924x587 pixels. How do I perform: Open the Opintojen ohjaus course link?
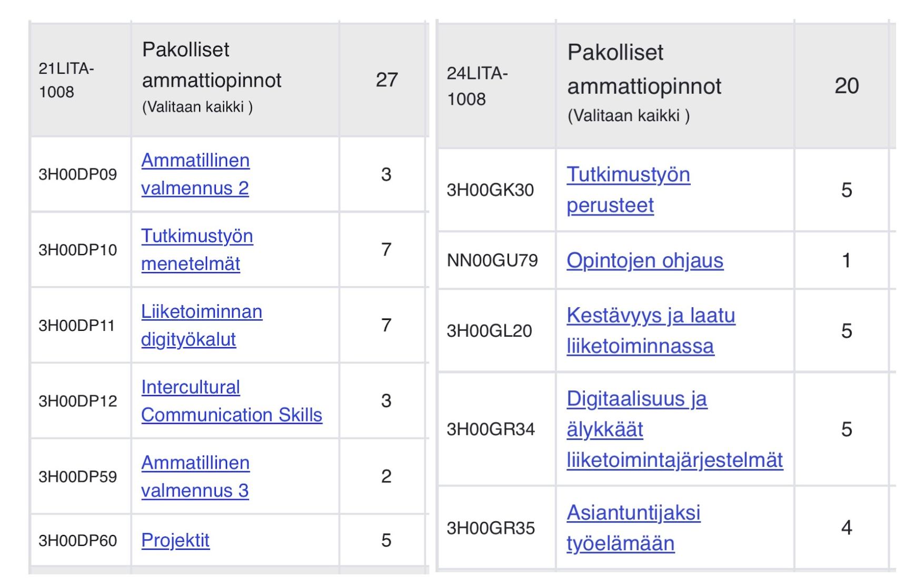[644, 260]
